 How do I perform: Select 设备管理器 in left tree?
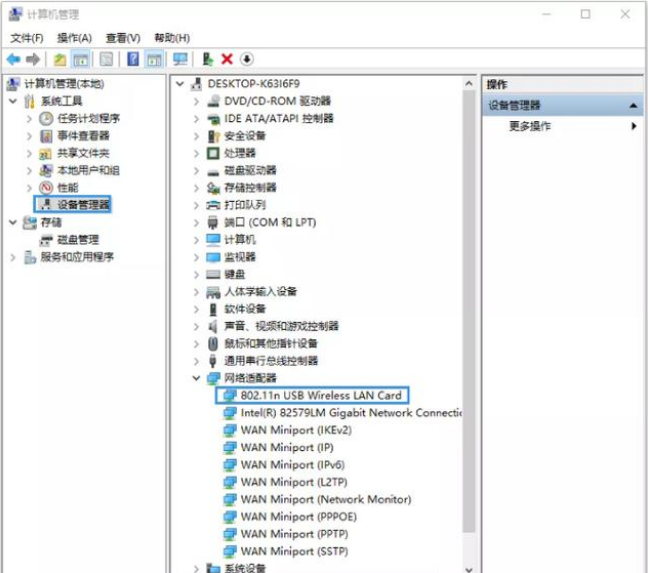[72, 204]
